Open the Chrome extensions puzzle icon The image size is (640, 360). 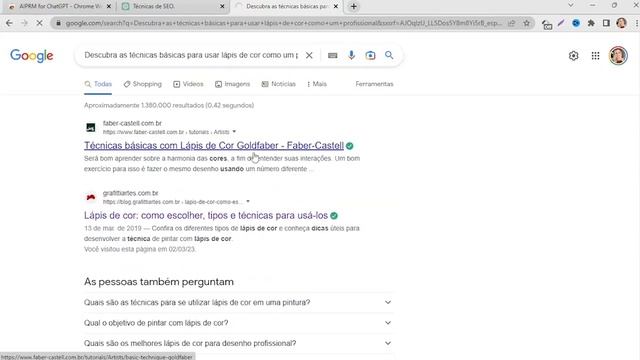click(x=591, y=23)
